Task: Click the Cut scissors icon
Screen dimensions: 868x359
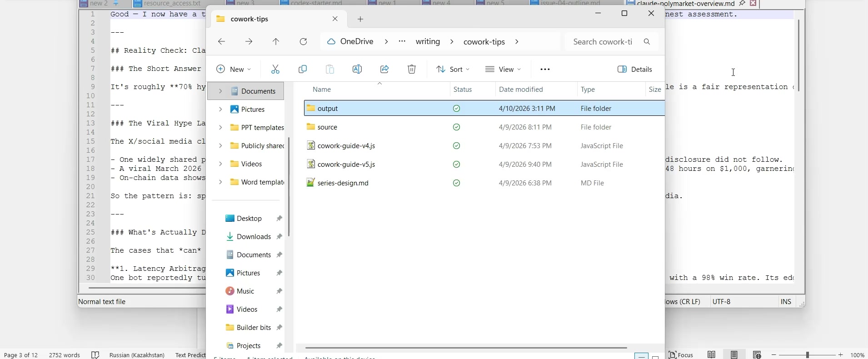Action: tap(275, 69)
